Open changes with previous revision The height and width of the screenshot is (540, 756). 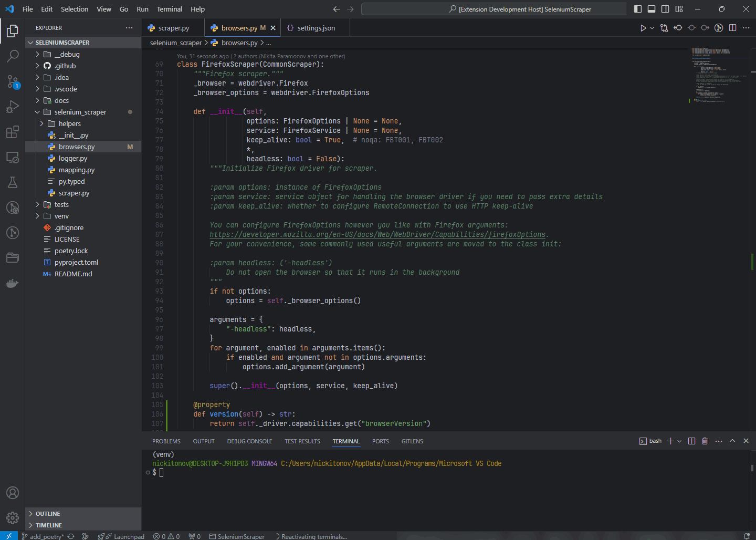678,28
